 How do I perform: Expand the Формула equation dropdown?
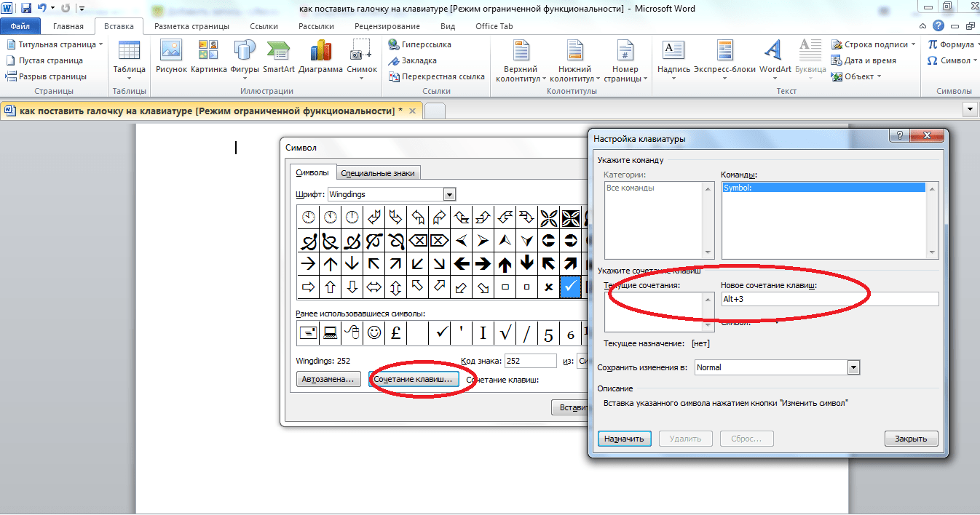(x=978, y=44)
